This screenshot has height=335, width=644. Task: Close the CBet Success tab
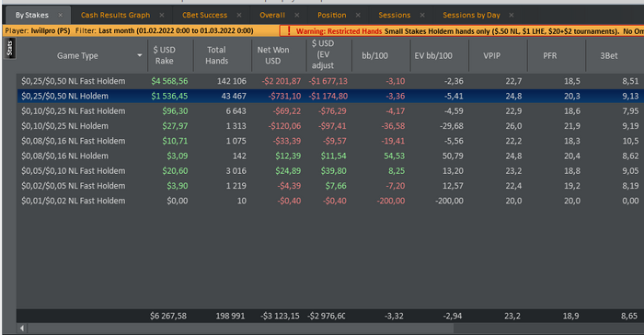[239, 16]
